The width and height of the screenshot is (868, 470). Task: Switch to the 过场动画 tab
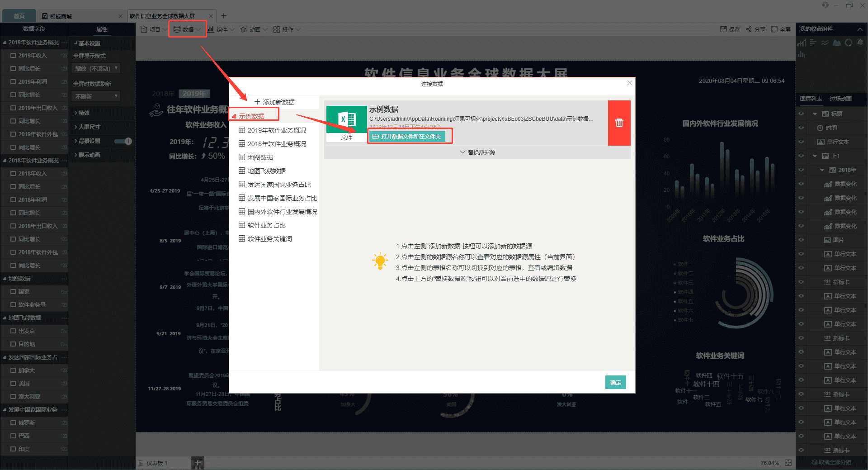point(840,99)
